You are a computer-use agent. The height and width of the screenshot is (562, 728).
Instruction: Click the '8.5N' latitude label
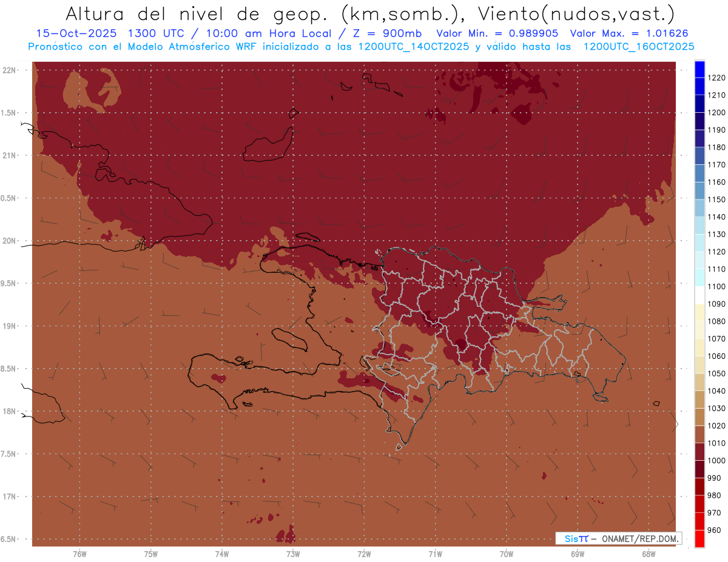click(x=8, y=369)
